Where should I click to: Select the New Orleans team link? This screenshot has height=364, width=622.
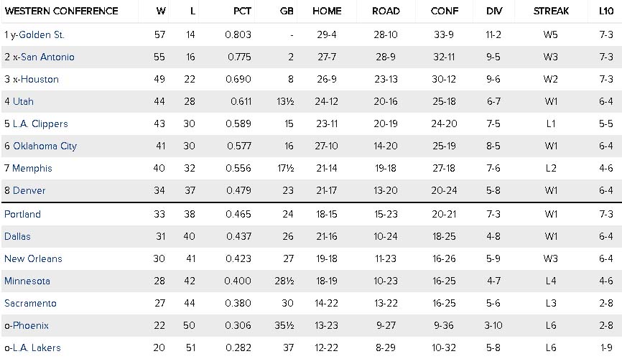coord(33,258)
